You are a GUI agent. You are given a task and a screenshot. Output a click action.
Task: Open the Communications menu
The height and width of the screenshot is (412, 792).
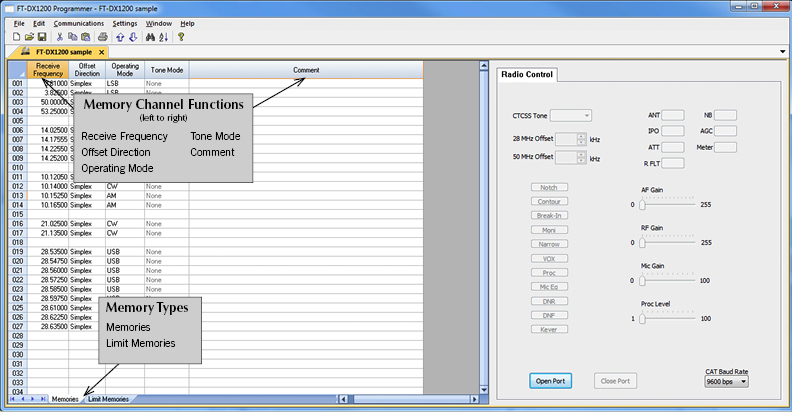click(78, 23)
